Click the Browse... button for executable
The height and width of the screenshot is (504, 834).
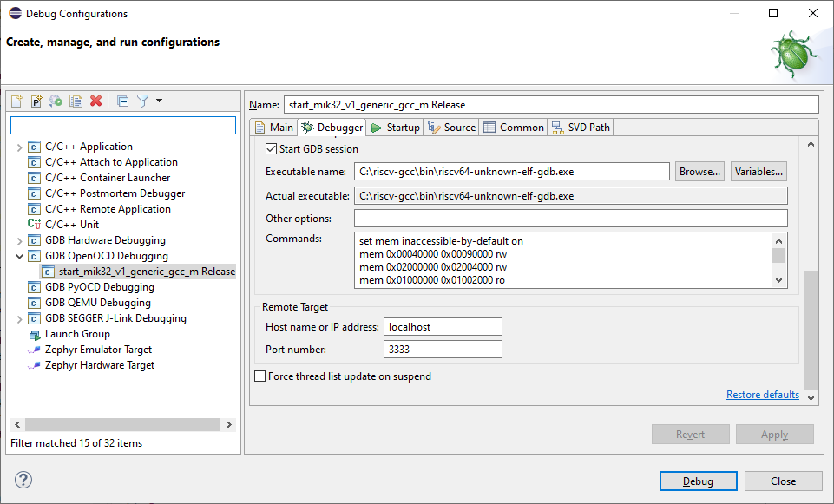[x=699, y=172]
